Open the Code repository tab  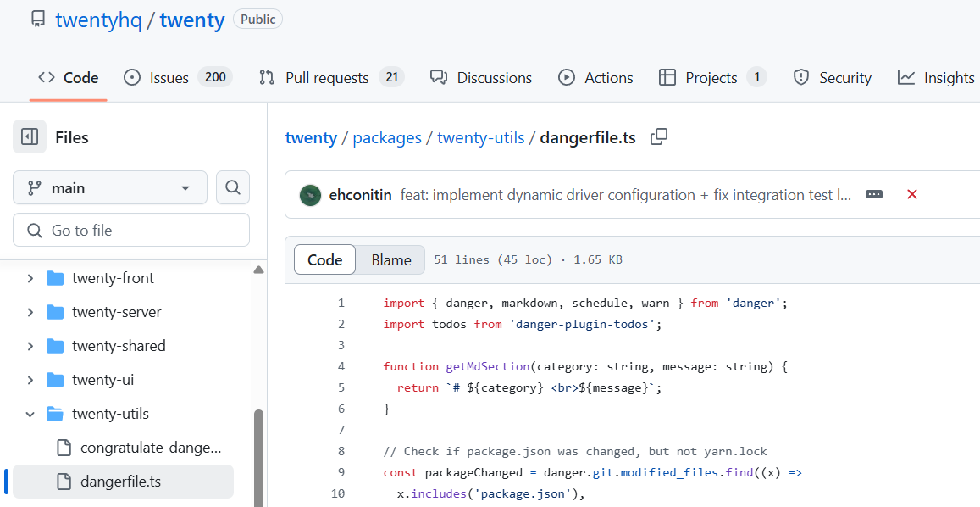68,78
